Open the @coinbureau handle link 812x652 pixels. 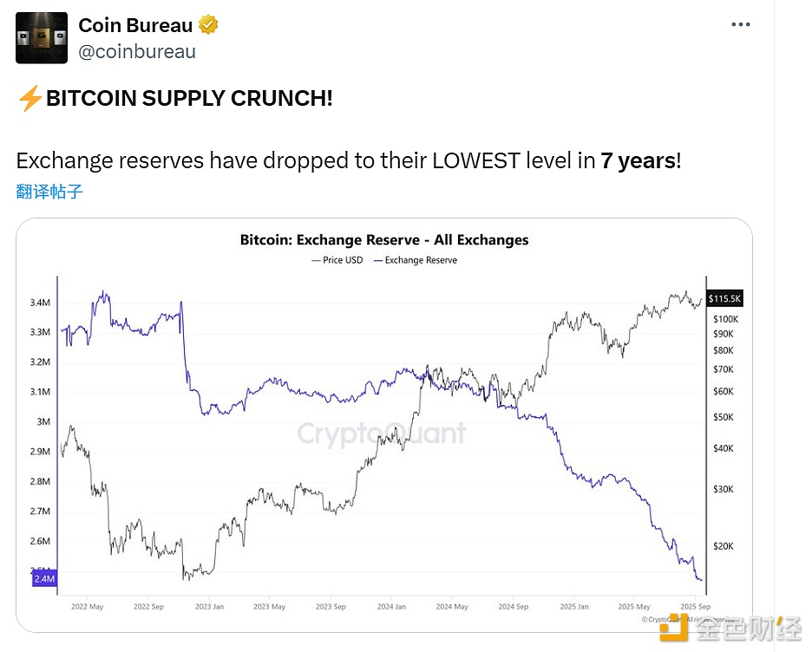point(137,52)
